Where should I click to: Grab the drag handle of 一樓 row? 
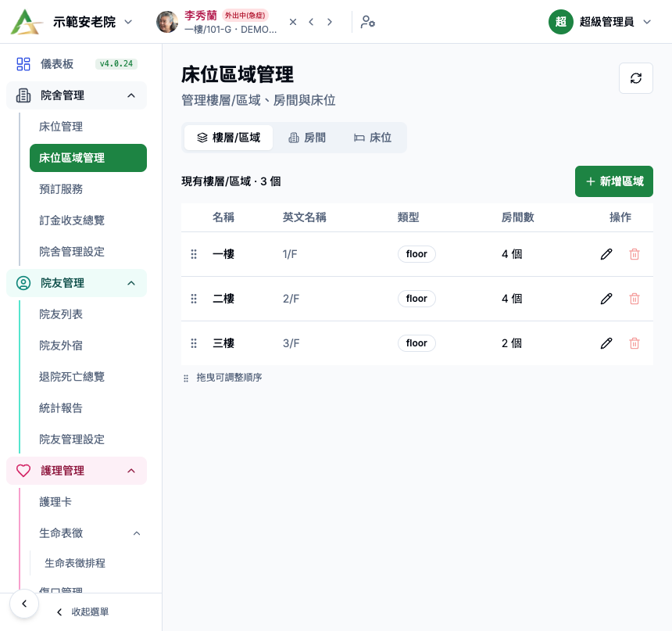tap(194, 254)
